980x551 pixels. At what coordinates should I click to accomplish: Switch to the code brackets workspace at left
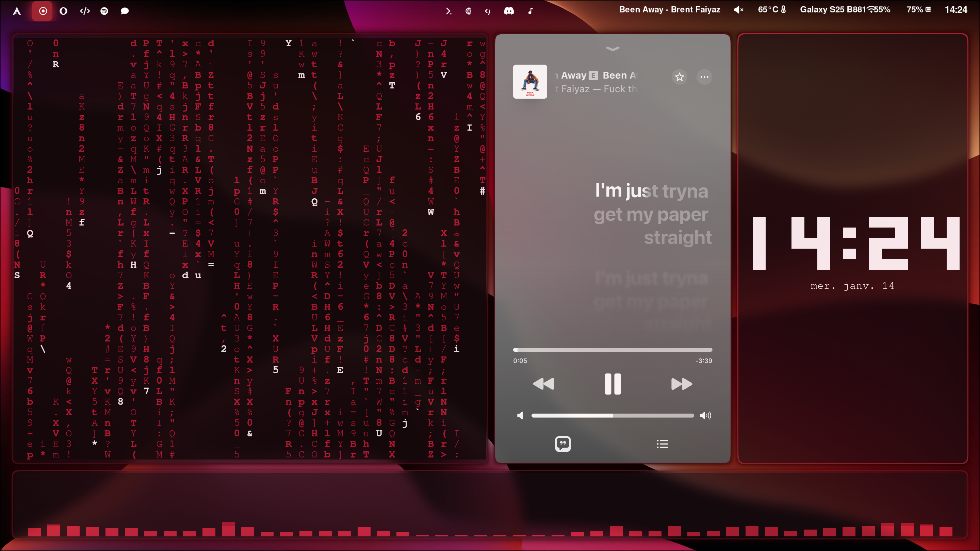click(x=84, y=11)
